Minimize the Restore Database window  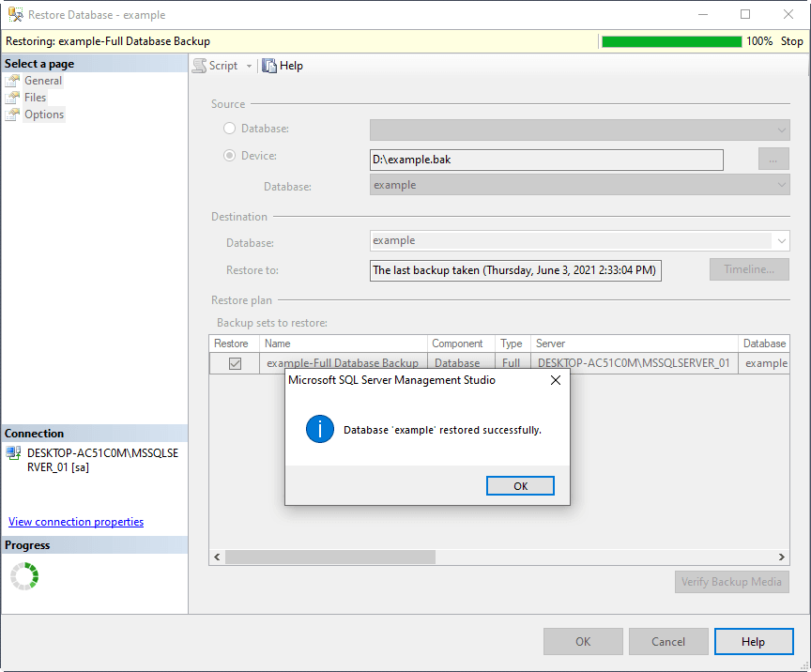click(703, 14)
